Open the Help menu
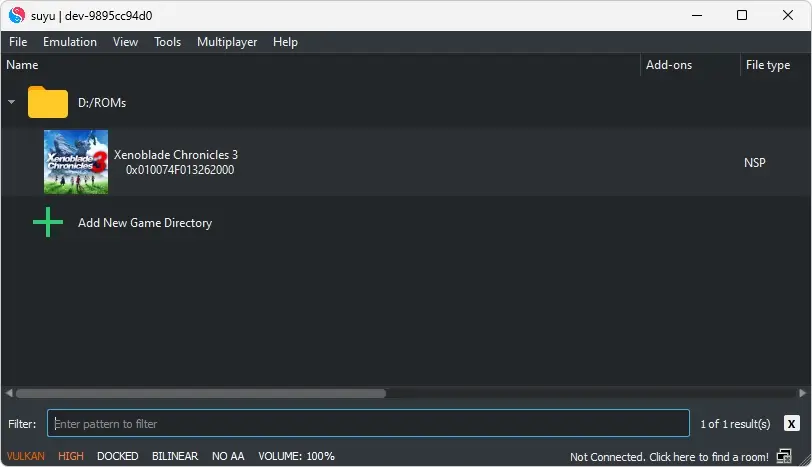The image size is (812, 467). tap(285, 42)
